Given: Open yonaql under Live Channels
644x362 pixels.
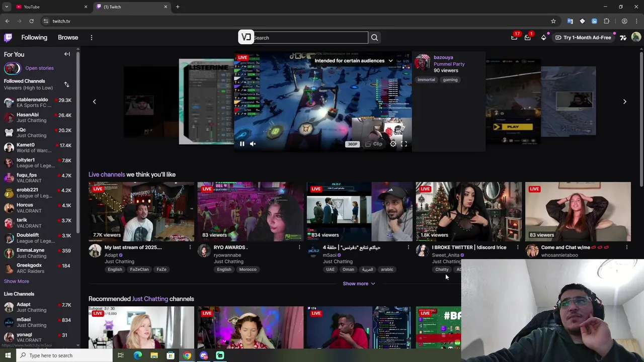Looking at the screenshot, I should [x=39, y=337].
